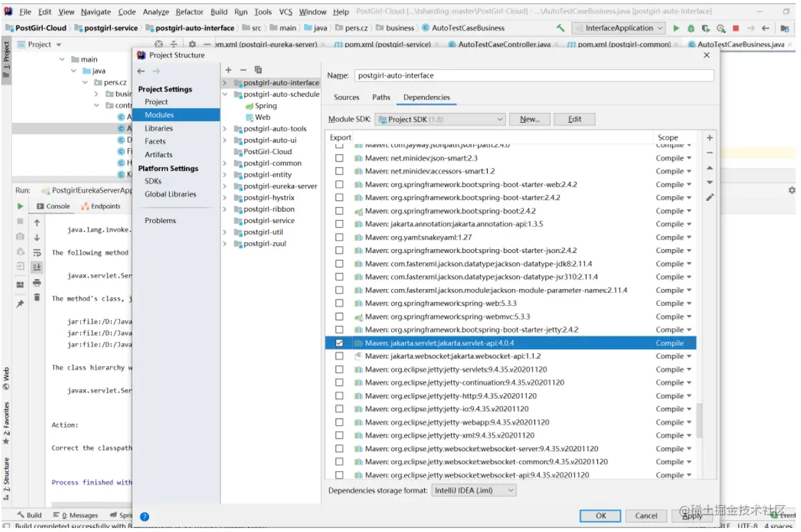Image resolution: width=801 pixels, height=532 pixels.
Task: Open help with the blue question mark
Action: coord(144,516)
